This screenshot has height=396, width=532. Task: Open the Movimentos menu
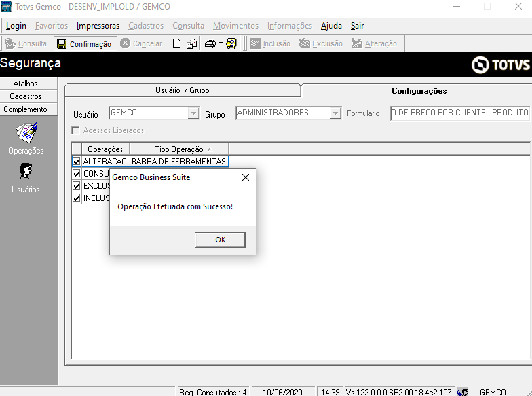click(236, 26)
